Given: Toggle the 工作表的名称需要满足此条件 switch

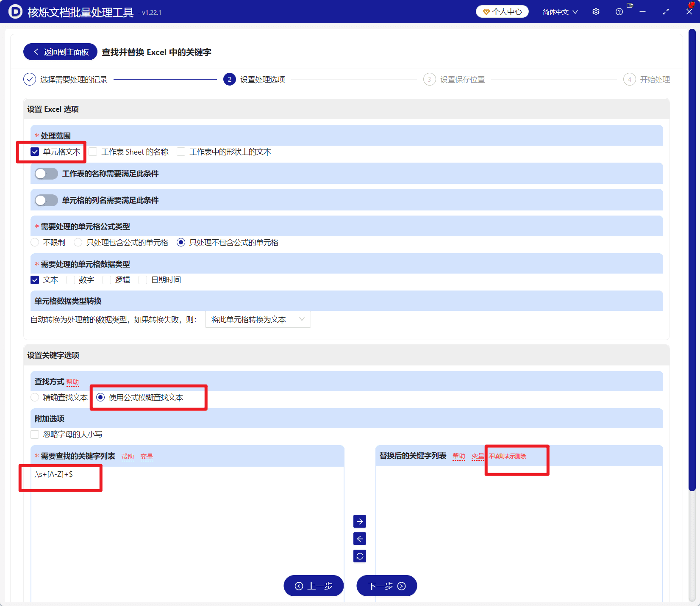Looking at the screenshot, I should coord(46,174).
